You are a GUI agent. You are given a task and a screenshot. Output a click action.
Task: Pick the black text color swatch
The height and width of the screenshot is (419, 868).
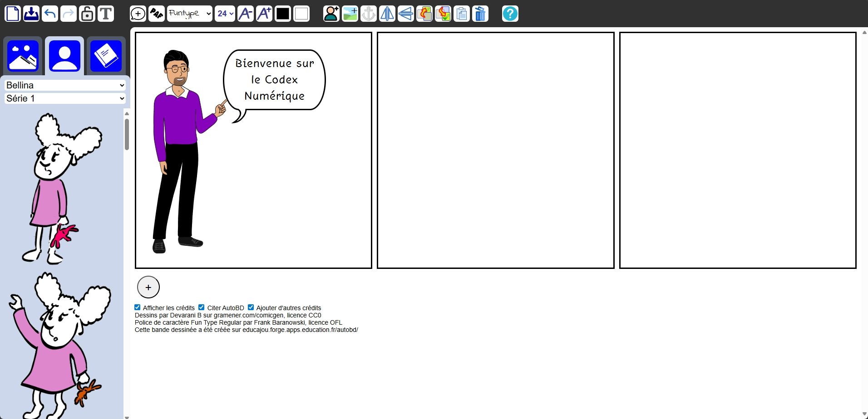tap(283, 14)
